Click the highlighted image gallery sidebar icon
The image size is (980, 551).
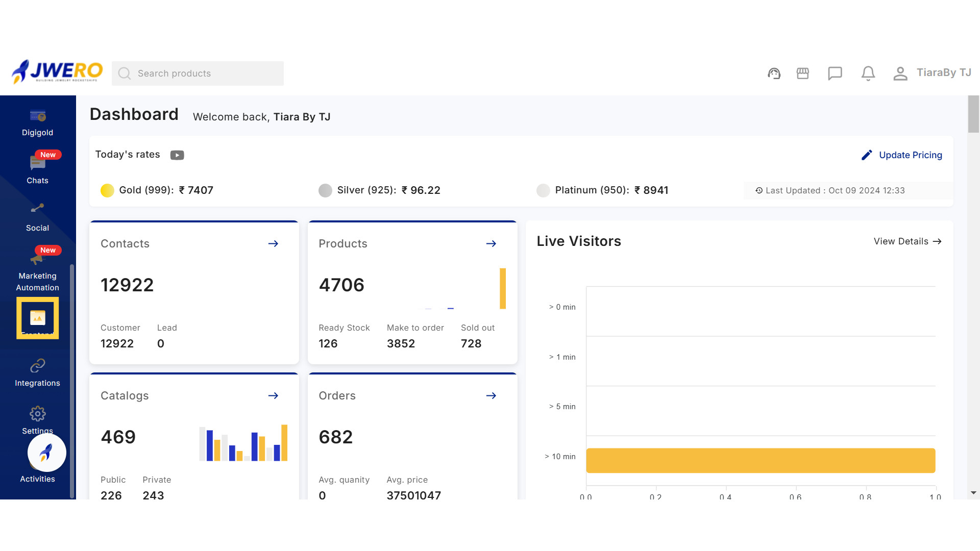pyautogui.click(x=37, y=318)
